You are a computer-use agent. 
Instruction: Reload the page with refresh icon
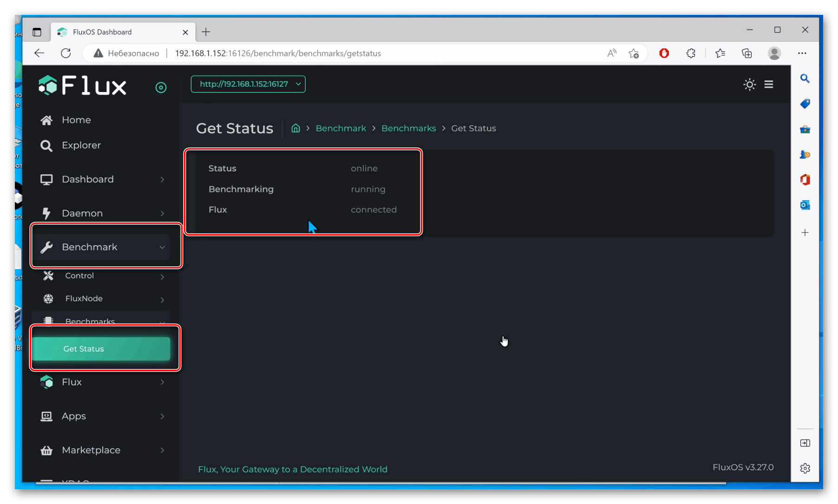pyautogui.click(x=66, y=53)
